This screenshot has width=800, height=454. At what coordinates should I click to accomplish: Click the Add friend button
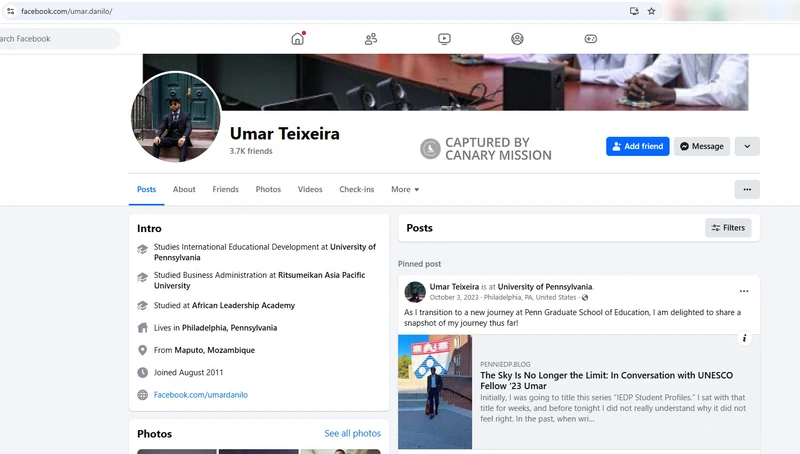(638, 146)
